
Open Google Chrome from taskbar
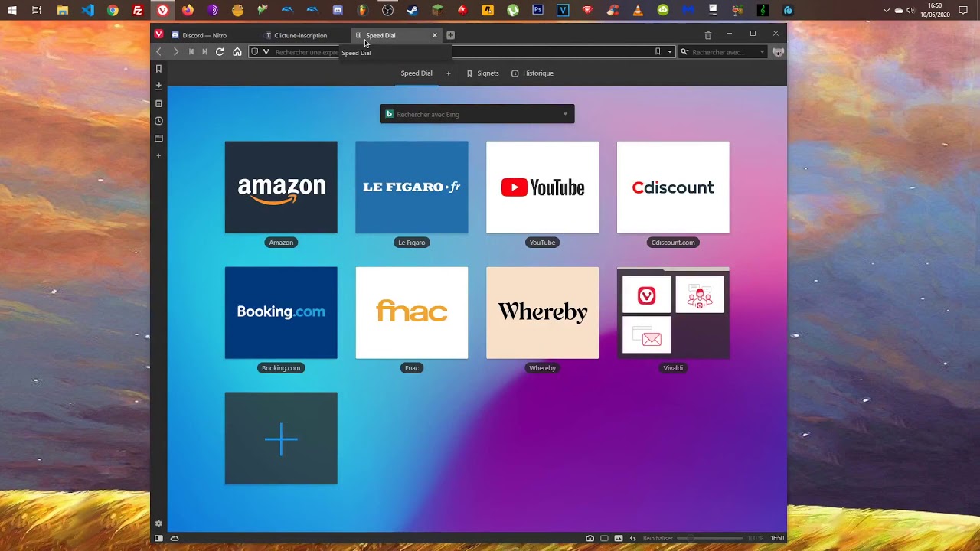[x=113, y=11]
